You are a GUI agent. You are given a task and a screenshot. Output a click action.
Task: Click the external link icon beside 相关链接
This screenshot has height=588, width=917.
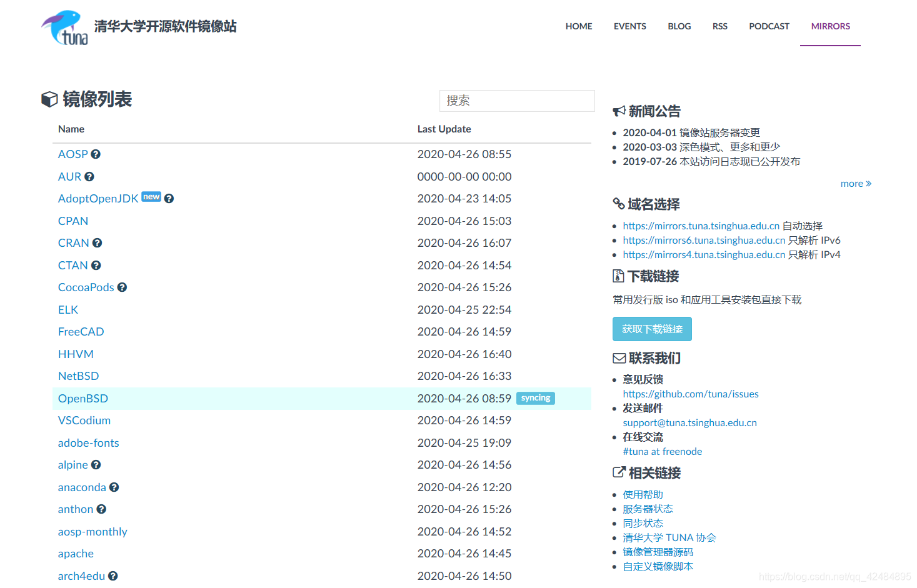coord(619,472)
